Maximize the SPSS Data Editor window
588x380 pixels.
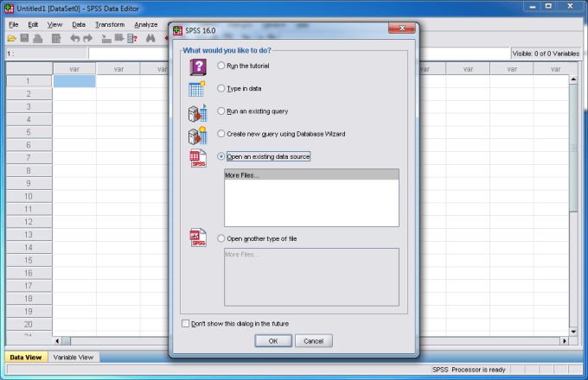[x=548, y=6]
